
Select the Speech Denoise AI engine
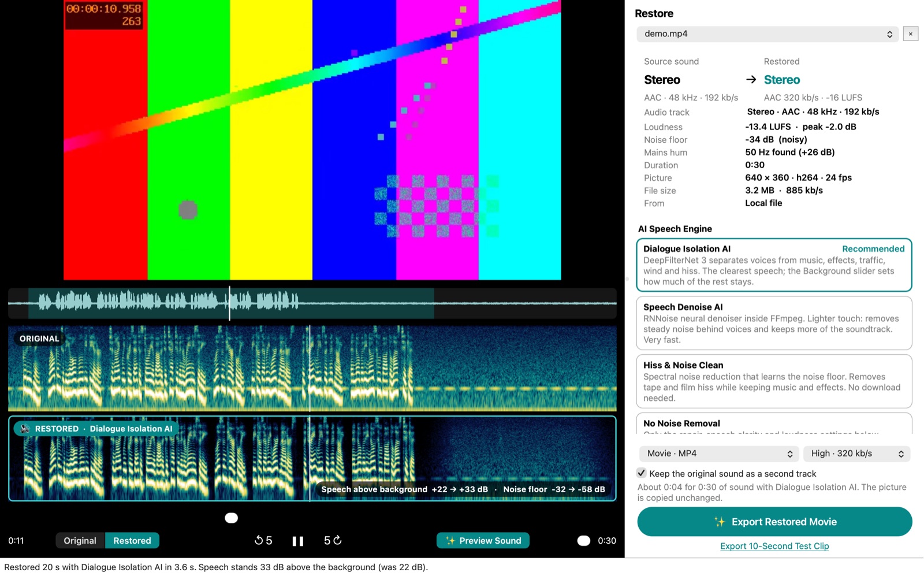[774, 323]
